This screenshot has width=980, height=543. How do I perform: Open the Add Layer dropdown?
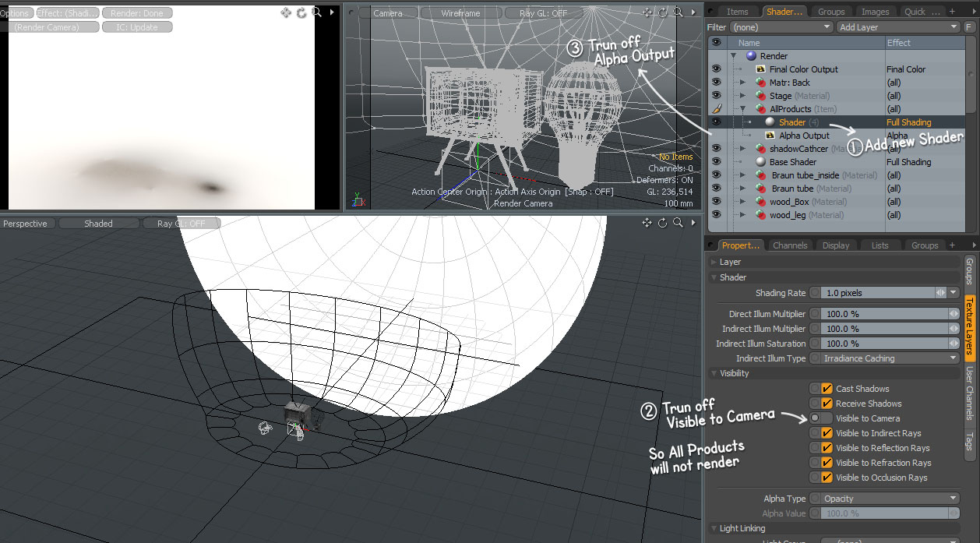point(897,27)
